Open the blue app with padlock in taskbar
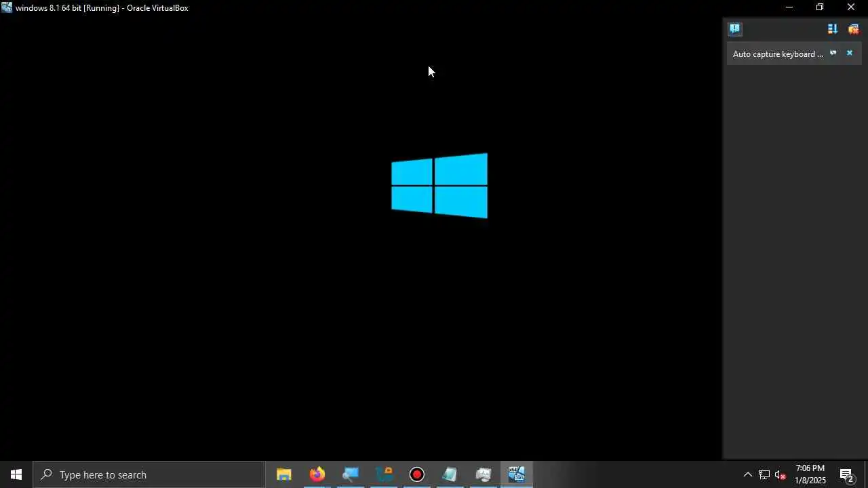The image size is (868, 488). 384,474
